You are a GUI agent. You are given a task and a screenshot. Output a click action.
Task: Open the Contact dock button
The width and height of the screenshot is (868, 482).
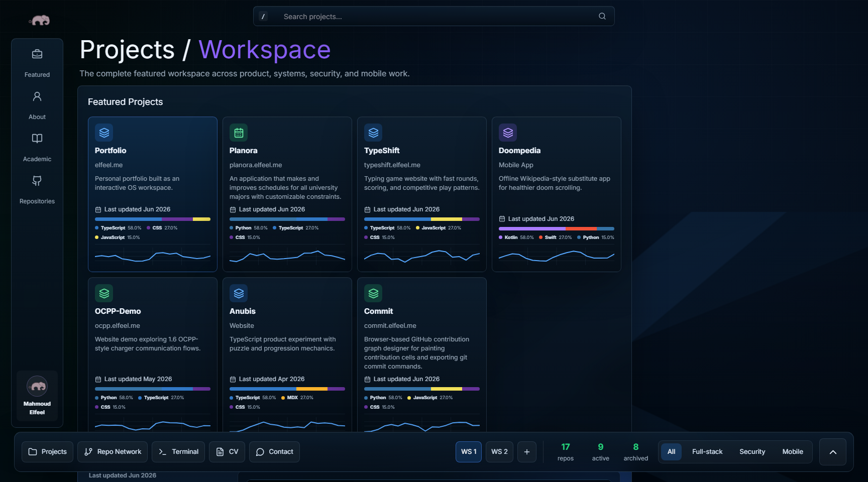tap(274, 452)
